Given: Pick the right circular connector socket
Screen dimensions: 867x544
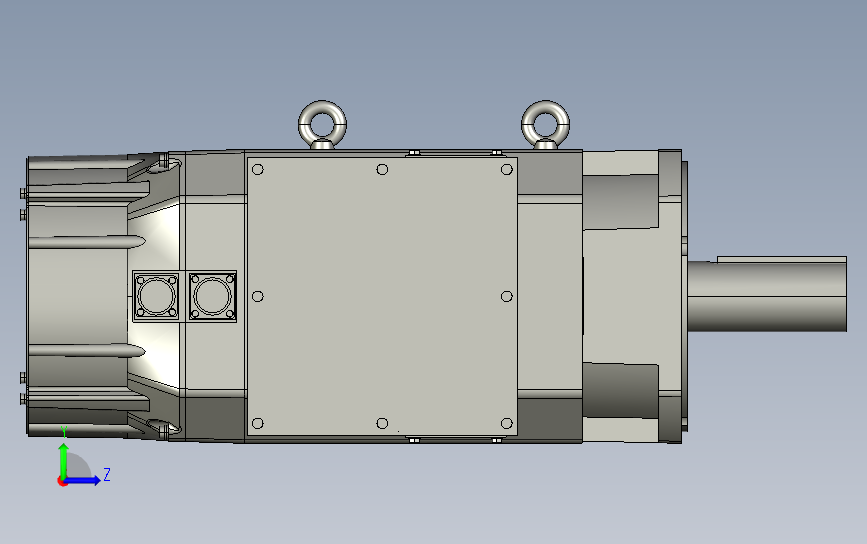Looking at the screenshot, I should click(212, 296).
